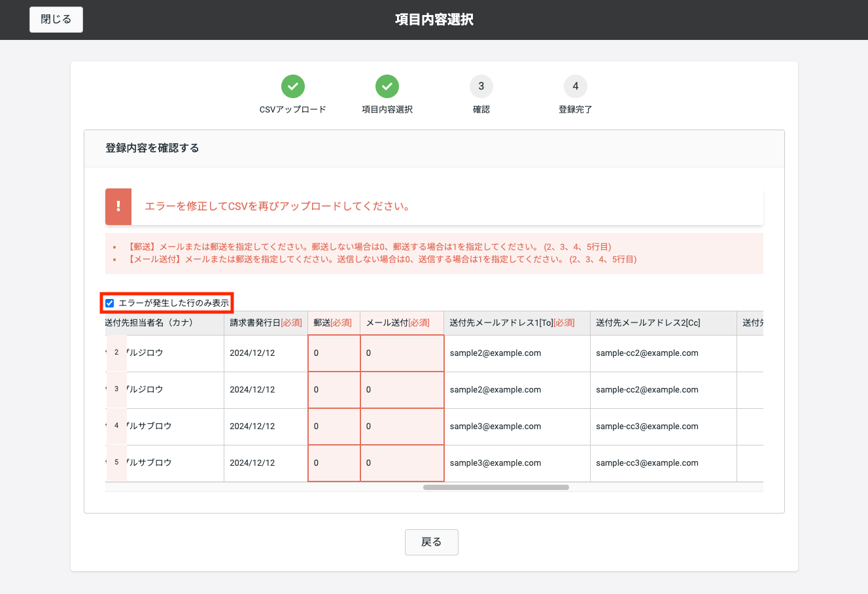
Task: Click the horizontal table scrollbar thumb
Action: coord(496,487)
